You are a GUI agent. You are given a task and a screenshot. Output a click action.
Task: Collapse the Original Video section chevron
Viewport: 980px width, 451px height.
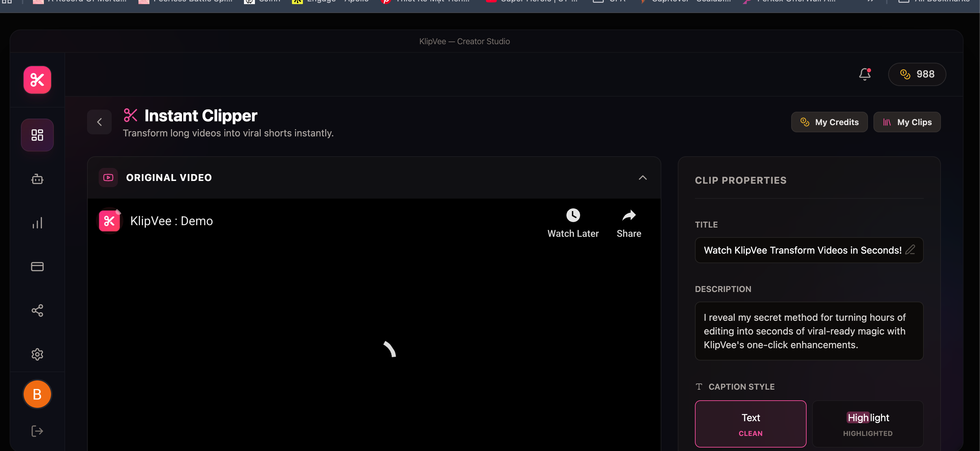point(642,178)
